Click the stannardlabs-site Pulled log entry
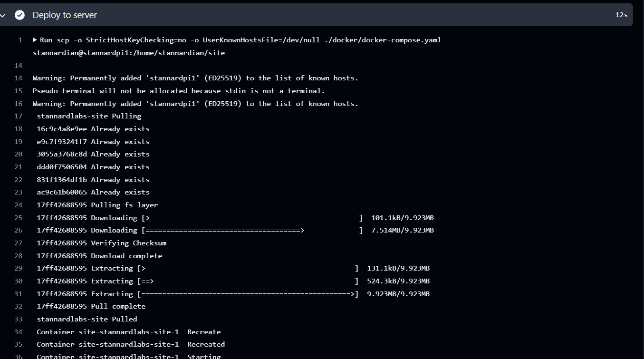 [x=87, y=319]
